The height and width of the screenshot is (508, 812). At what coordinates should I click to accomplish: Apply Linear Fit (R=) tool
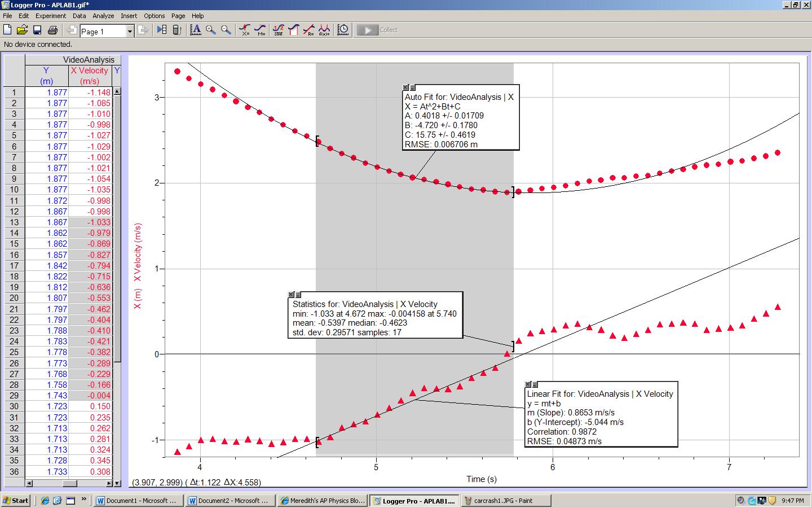pyautogui.click(x=308, y=30)
